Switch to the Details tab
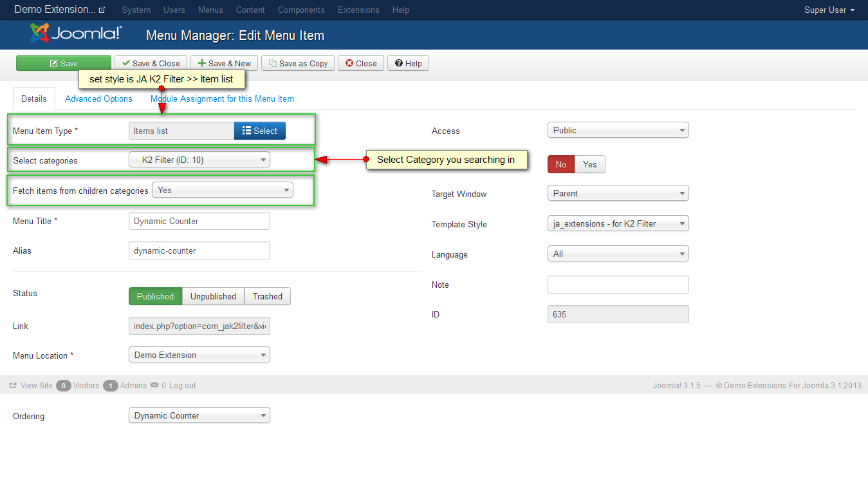Image resolution: width=868 pixels, height=481 pixels. point(34,99)
